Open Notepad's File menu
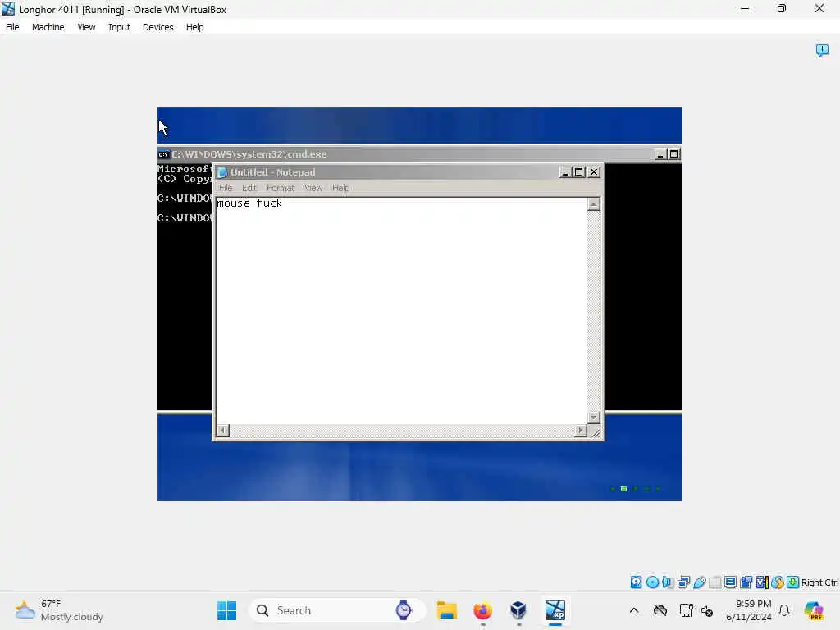This screenshot has height=630, width=840. [x=226, y=188]
